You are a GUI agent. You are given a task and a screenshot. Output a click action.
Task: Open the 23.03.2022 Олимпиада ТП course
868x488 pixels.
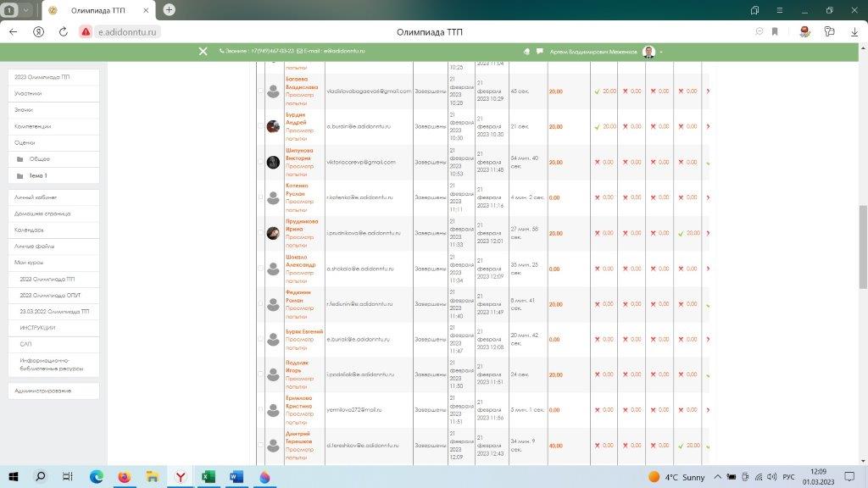[x=53, y=312]
